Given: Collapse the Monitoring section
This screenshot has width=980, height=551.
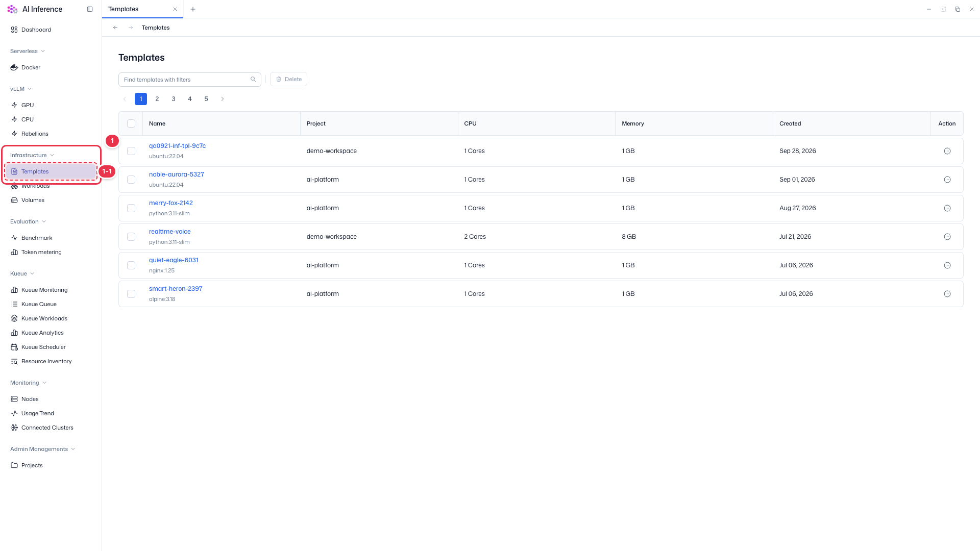Looking at the screenshot, I should (x=28, y=383).
